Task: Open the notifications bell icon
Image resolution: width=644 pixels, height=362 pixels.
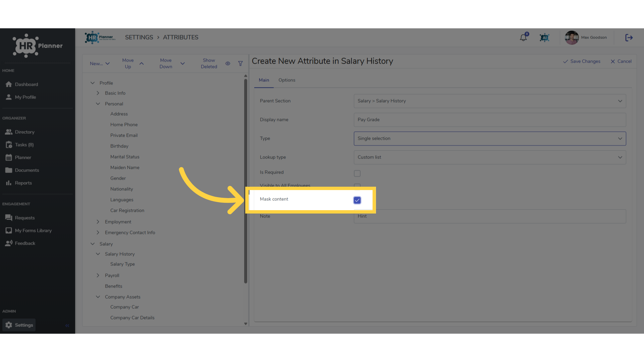Action: pyautogui.click(x=523, y=38)
